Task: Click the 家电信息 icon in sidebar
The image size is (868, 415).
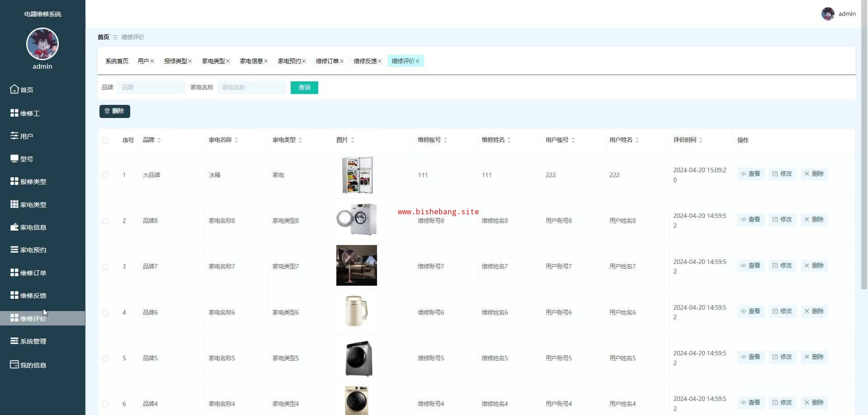Action: 14,227
